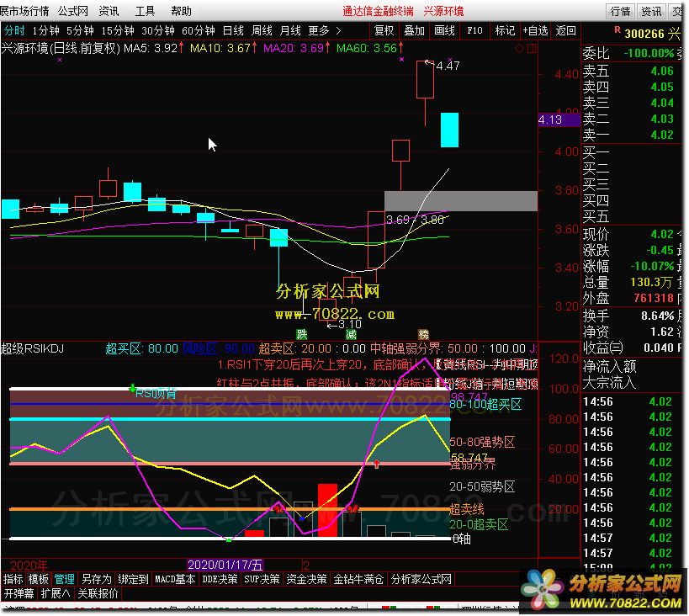Image resolution: width=689 pixels, height=616 pixels.
Task: Open the 分析家公式网 tab
Action: (421, 579)
